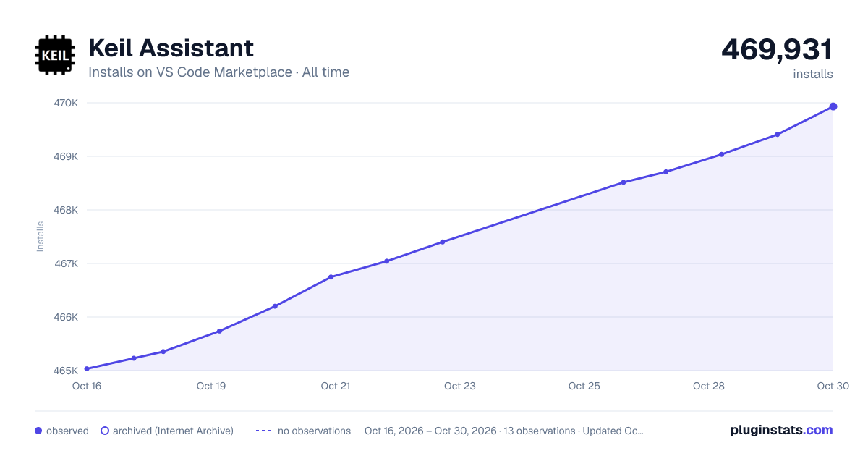The width and height of the screenshot is (868, 456).
Task: Click the 466K y-axis label
Action: [x=66, y=317]
